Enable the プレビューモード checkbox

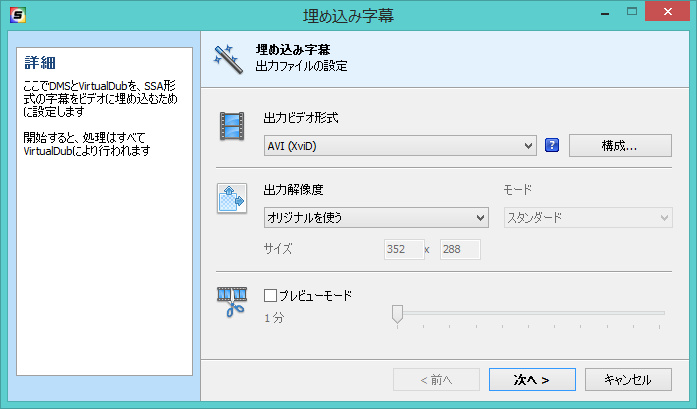[x=270, y=296]
